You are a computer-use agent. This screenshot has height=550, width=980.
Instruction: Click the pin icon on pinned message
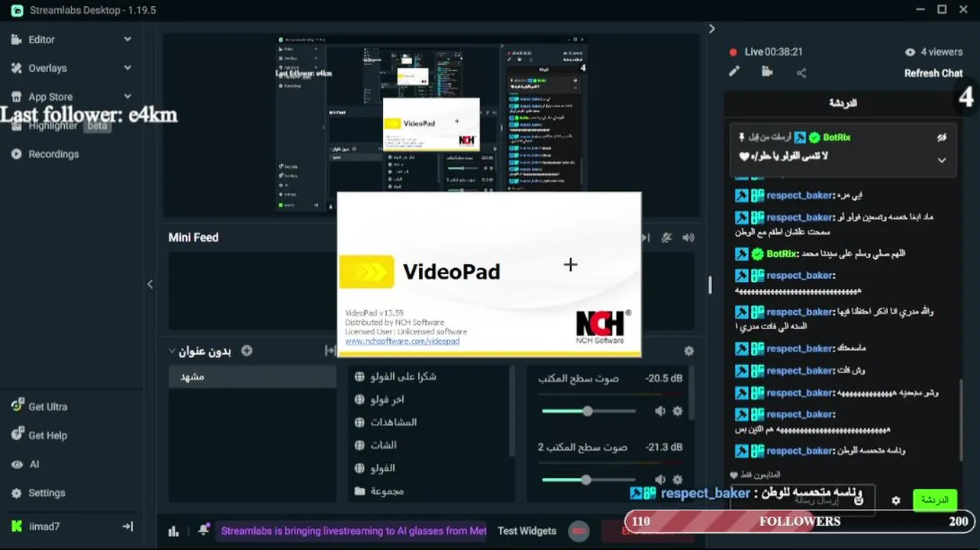click(x=742, y=137)
